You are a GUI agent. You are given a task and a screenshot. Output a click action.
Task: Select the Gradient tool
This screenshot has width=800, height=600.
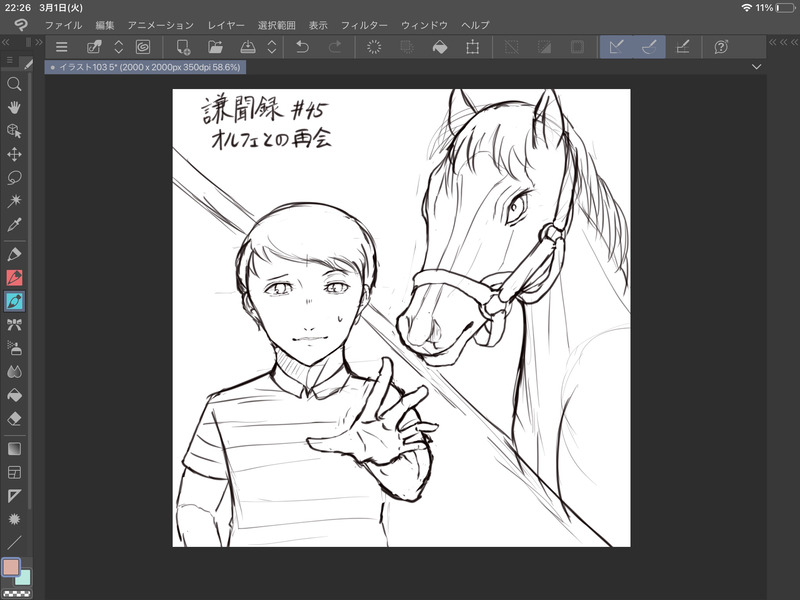(14, 449)
